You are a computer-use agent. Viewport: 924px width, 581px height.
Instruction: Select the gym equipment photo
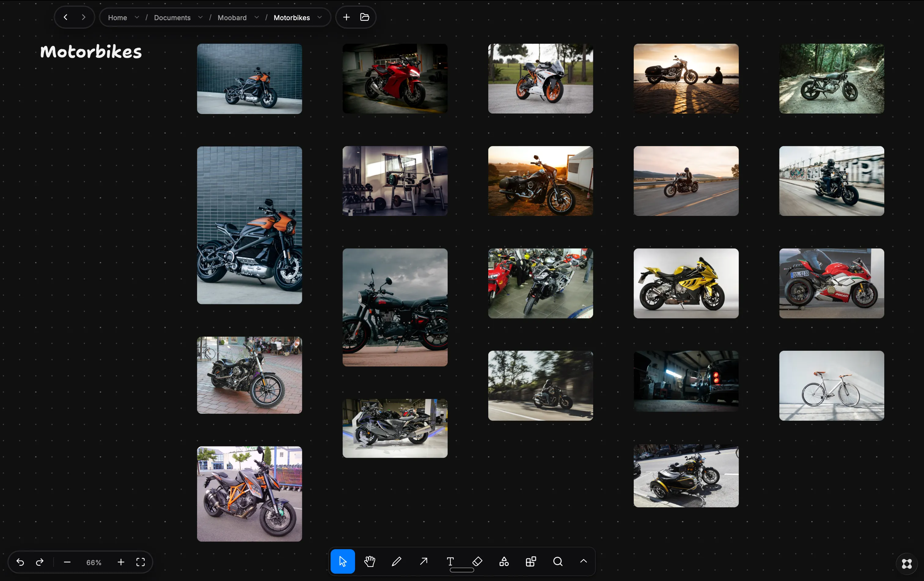(395, 181)
